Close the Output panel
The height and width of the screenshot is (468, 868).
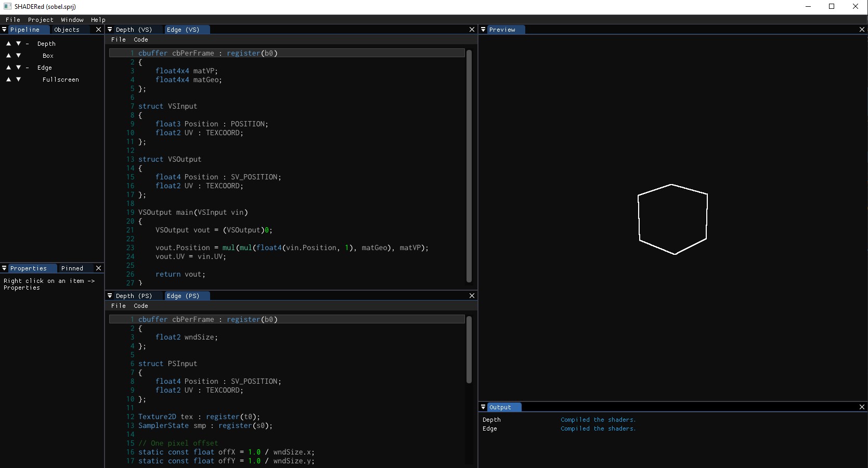[x=862, y=407]
